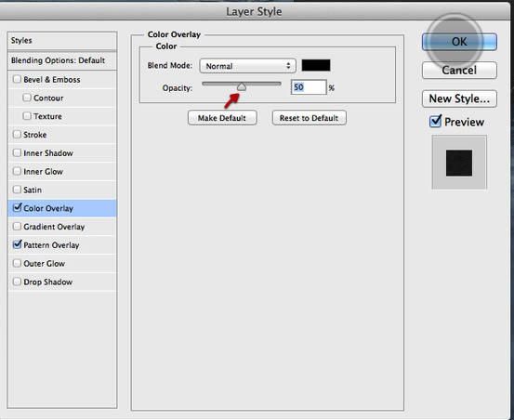Click Reset to Default button

310,118
